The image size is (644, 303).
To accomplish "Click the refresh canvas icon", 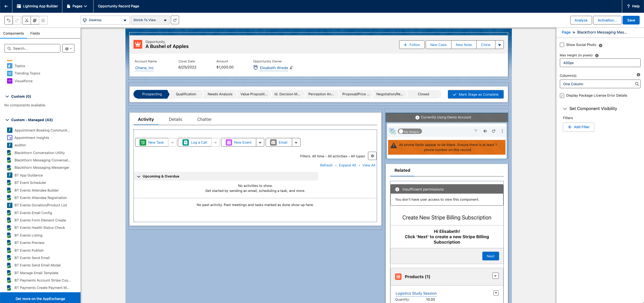I will point(175,20).
